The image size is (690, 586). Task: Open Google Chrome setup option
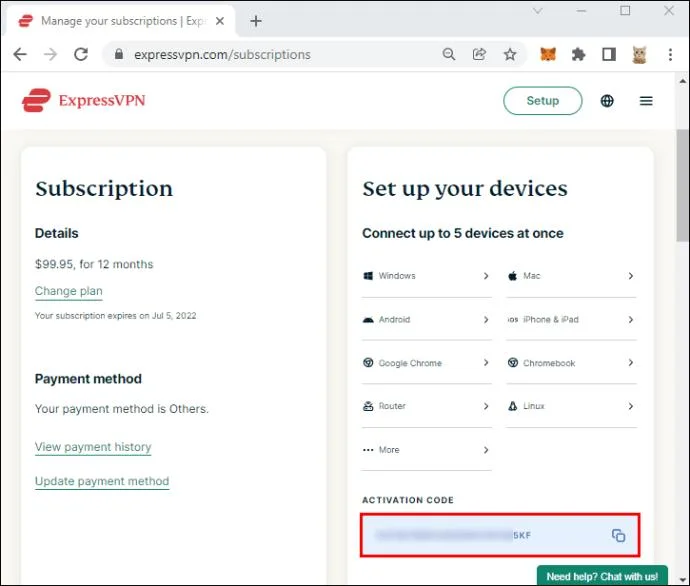click(x=426, y=363)
